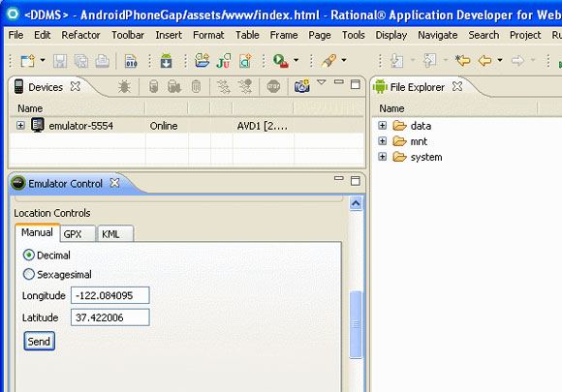Click the new class C icon
Screen dimensions: 562x392
245,61
